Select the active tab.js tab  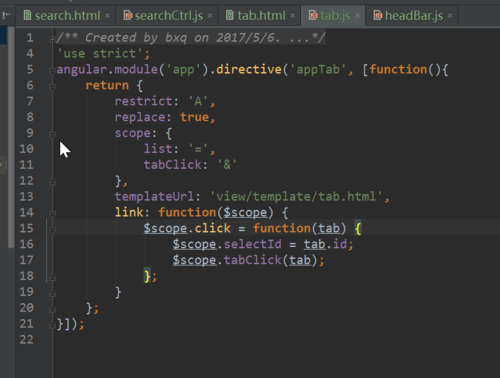pos(334,16)
